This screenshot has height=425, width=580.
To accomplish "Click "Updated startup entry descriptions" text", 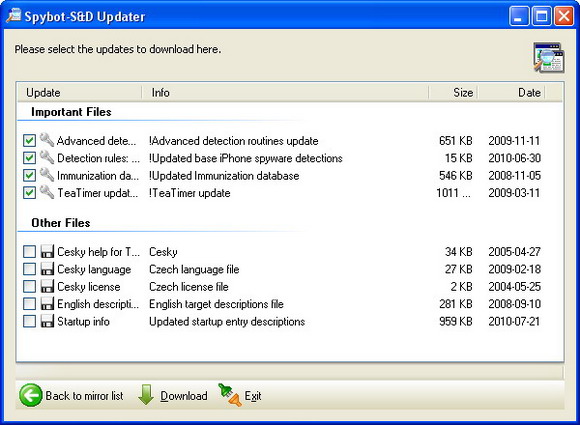I will [227, 321].
